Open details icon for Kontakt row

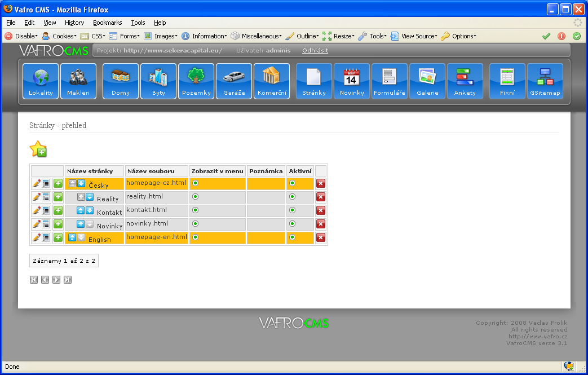[x=46, y=210]
